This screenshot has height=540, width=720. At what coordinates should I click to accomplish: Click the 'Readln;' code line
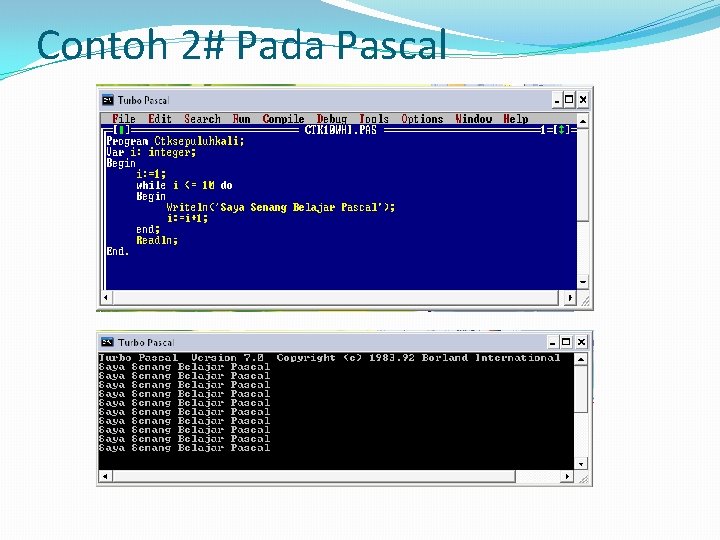(157, 240)
